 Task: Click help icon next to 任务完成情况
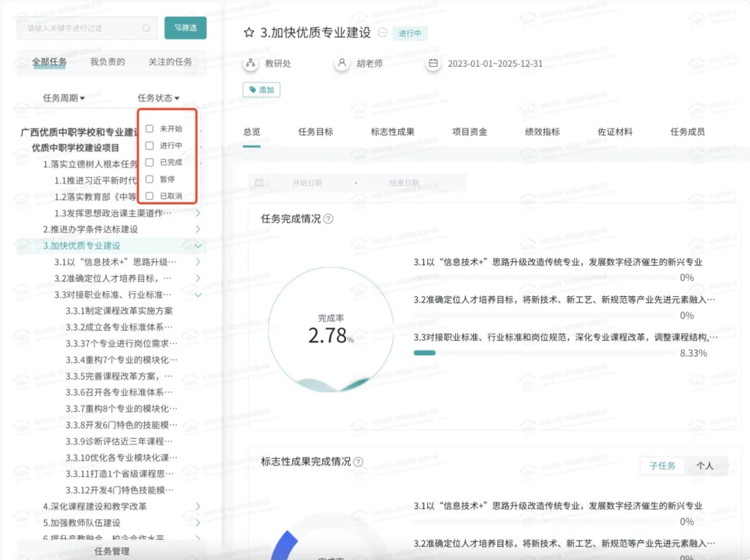coord(328,219)
